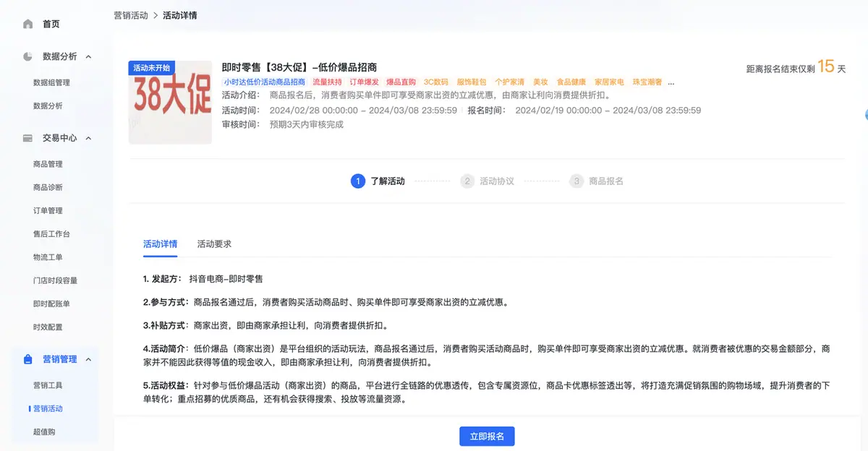Viewport: 868px width, 451px height.
Task: Expand the tags ellipsis after 珠宝潮奢
Action: 671,83
